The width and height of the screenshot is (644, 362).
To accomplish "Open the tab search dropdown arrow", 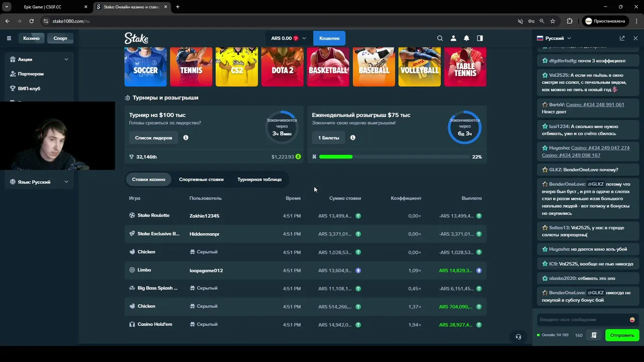I will [7, 7].
